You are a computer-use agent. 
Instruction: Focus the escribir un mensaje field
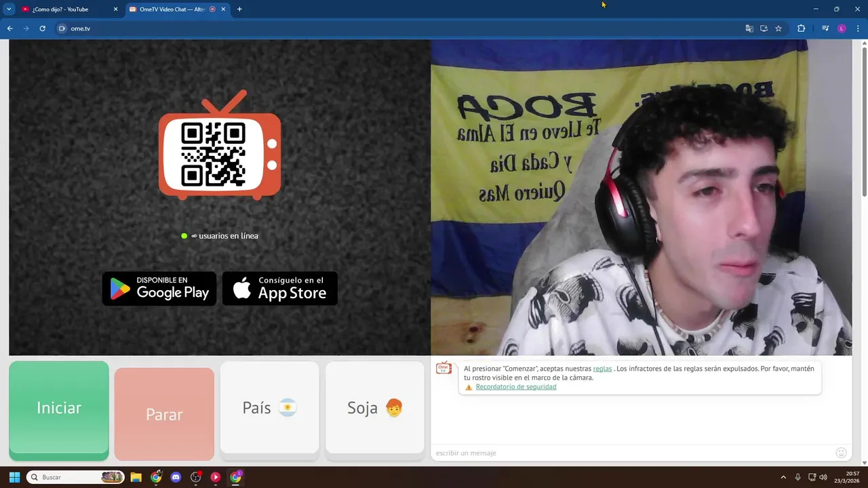[x=631, y=453]
